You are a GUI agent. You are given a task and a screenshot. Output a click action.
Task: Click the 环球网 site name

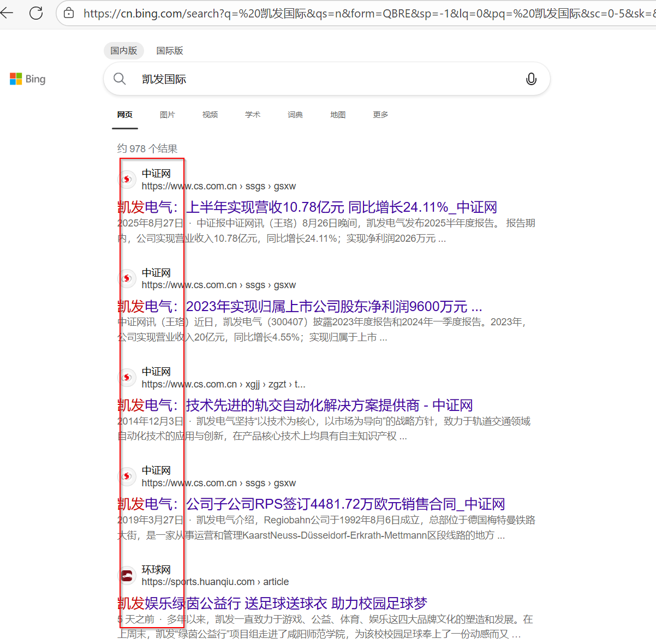(x=156, y=570)
